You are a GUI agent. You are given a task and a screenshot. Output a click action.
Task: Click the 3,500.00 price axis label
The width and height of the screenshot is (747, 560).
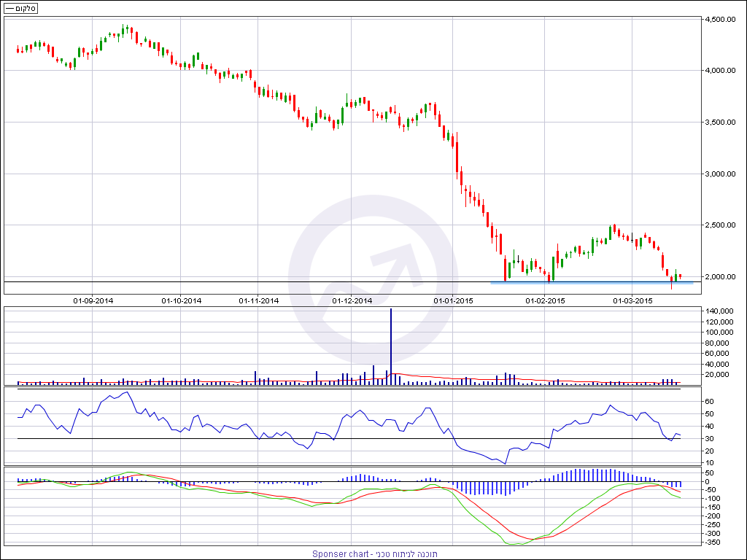(x=719, y=122)
